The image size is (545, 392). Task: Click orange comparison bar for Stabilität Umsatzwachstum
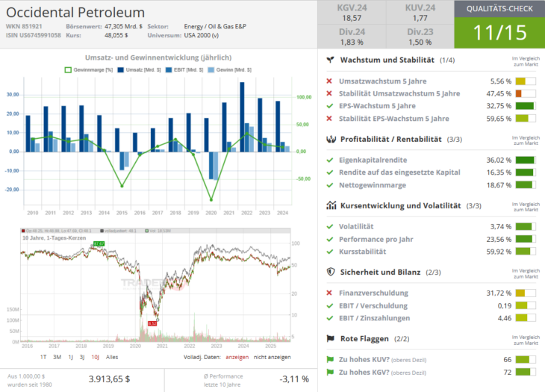[x=526, y=93]
